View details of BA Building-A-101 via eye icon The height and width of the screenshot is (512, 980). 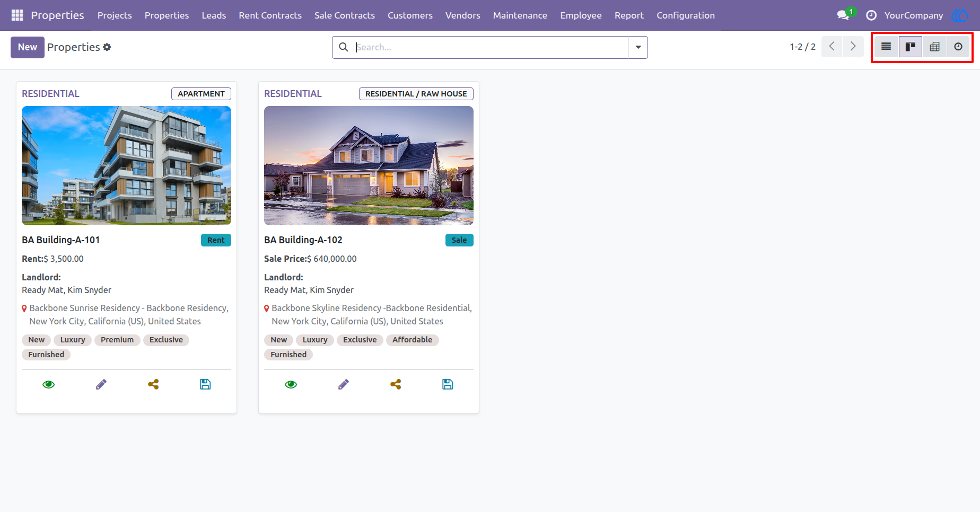coord(49,384)
